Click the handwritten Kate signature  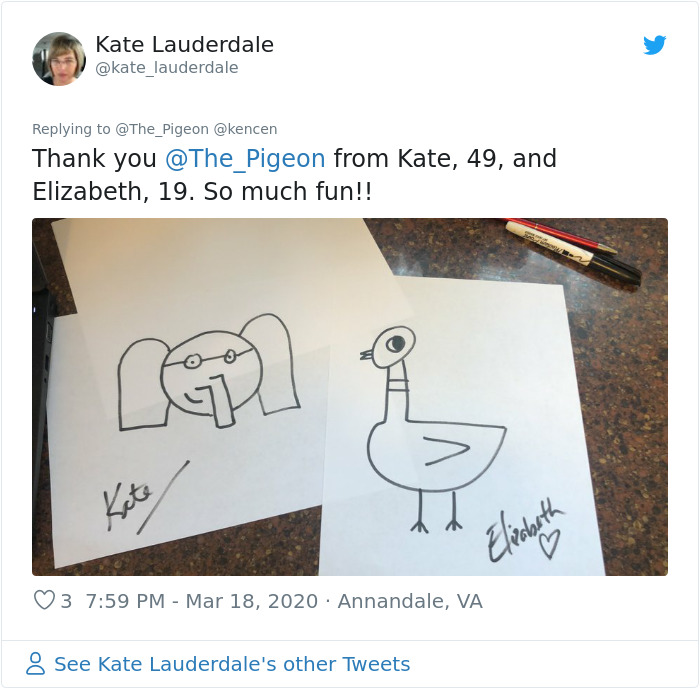pyautogui.click(x=146, y=498)
